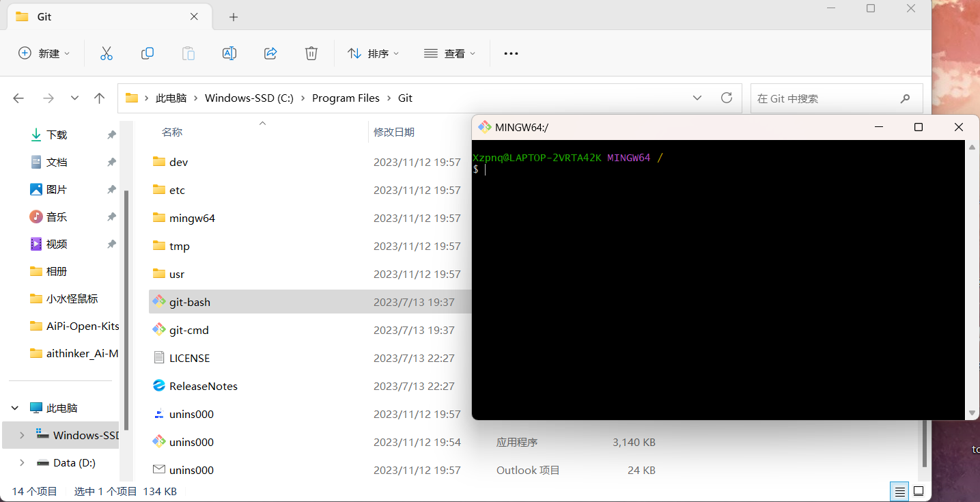
Task: Click the Rename icon in toolbar
Action: [229, 53]
